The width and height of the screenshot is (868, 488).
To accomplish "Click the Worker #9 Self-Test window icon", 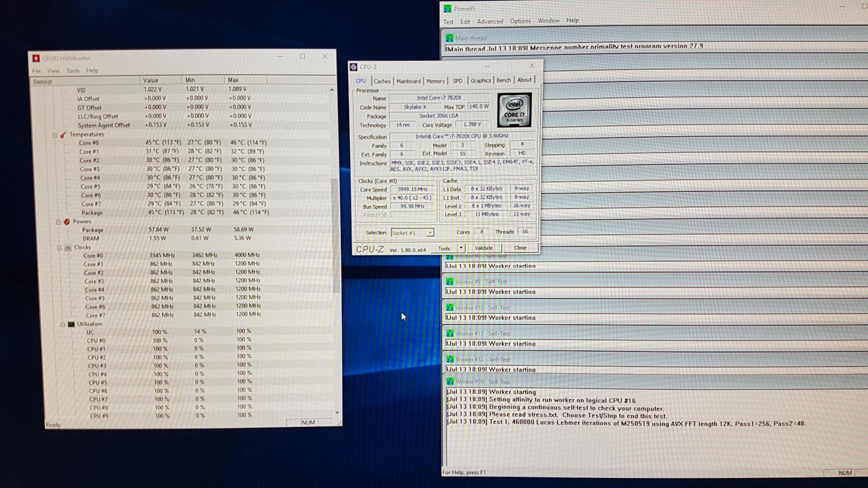I will [x=449, y=282].
